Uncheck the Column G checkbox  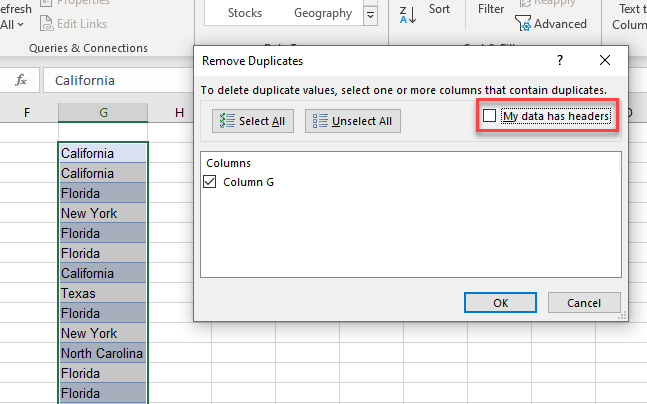[x=210, y=182]
